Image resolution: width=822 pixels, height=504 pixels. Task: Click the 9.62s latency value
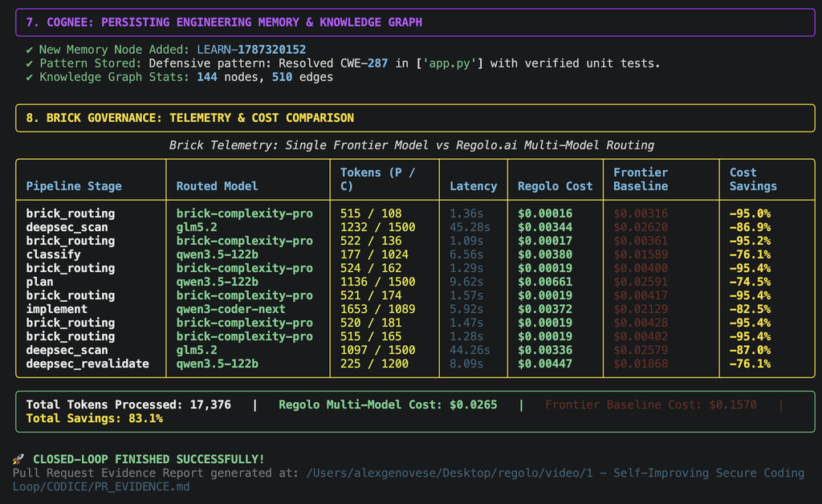[x=466, y=282]
